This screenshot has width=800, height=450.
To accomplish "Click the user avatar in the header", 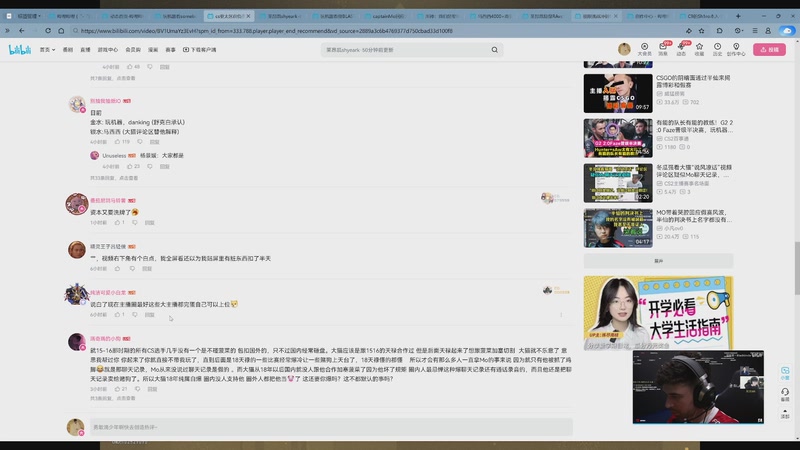I will (624, 49).
